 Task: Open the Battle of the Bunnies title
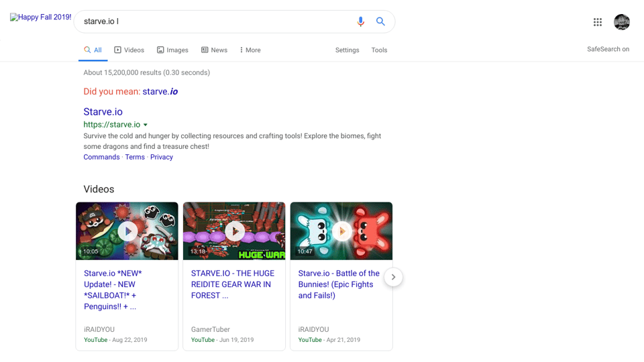[x=339, y=284]
